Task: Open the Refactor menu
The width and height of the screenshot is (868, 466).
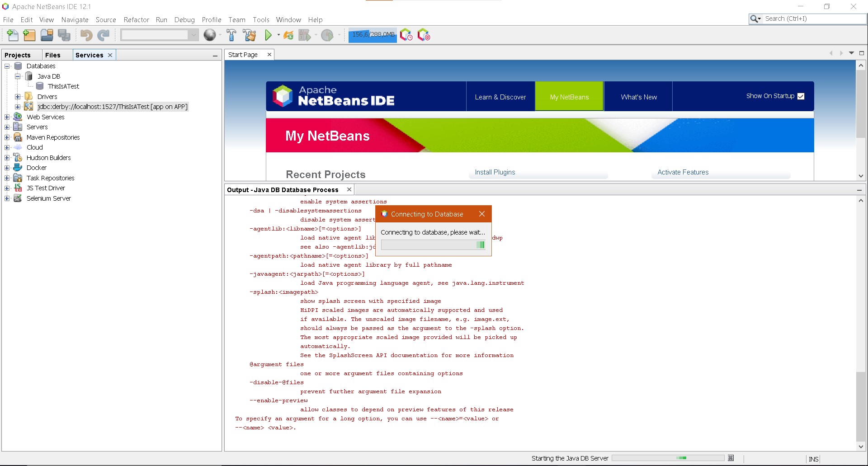Action: point(136,20)
